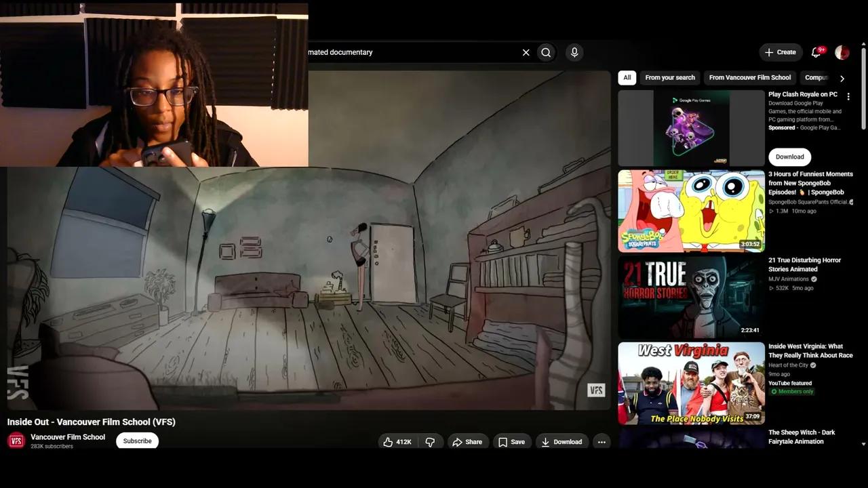The image size is (868, 488).
Task: Share the Inside Out video
Action: (x=467, y=442)
